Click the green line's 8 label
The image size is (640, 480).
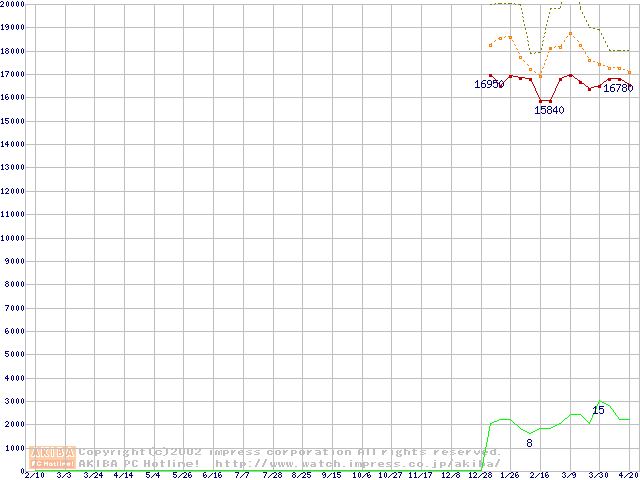click(x=529, y=442)
